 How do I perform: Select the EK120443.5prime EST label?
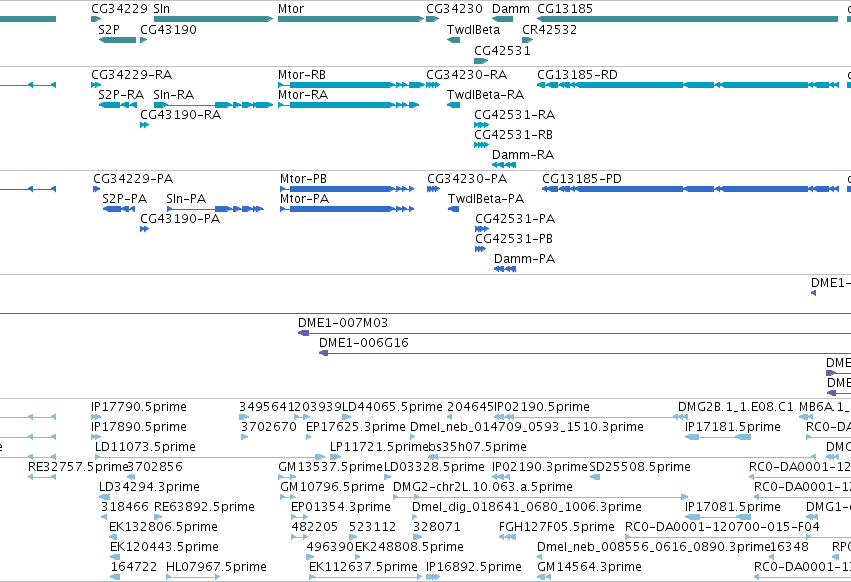click(x=164, y=547)
